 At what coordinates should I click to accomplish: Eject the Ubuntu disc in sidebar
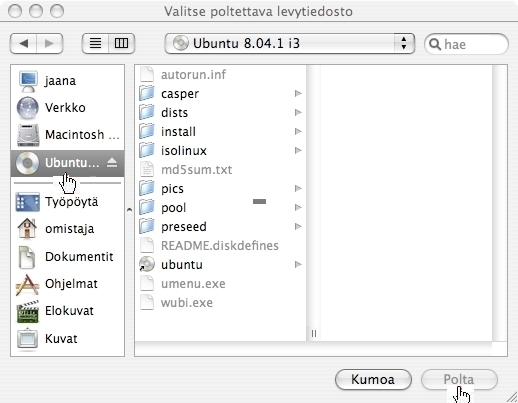(x=112, y=163)
